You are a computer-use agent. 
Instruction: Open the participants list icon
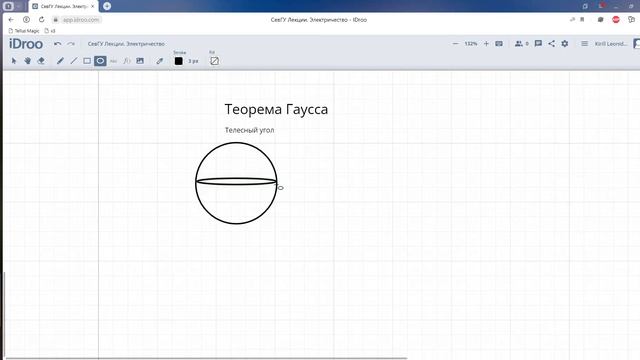click(519, 44)
